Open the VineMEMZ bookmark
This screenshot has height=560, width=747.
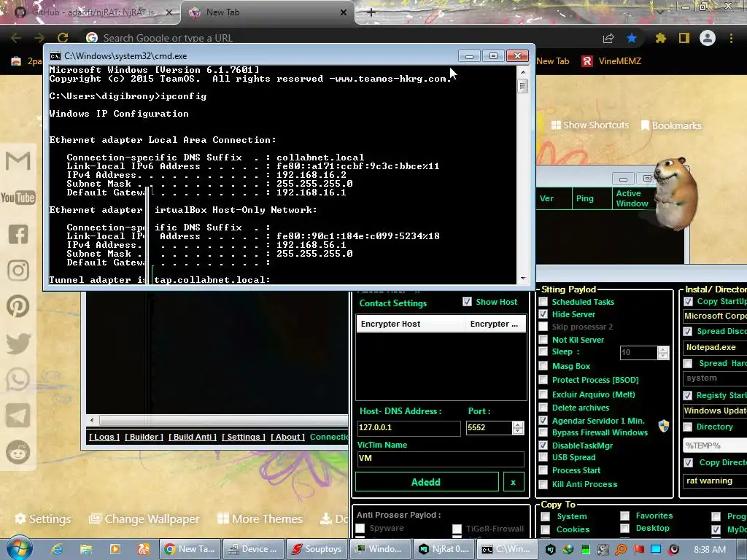[612, 61]
